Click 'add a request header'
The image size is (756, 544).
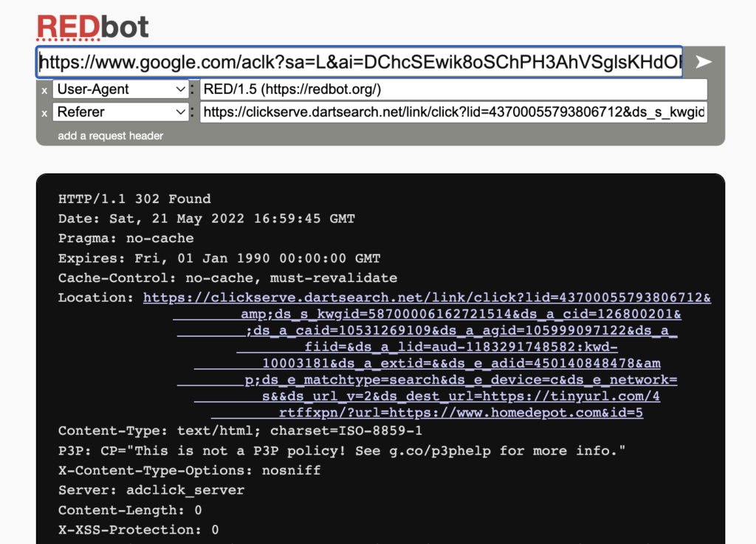pos(111,136)
